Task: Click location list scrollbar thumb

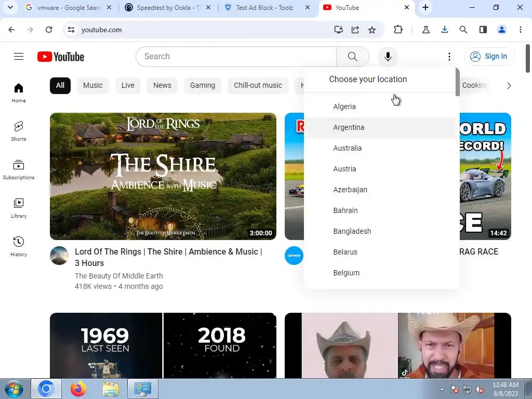Action: [x=457, y=82]
